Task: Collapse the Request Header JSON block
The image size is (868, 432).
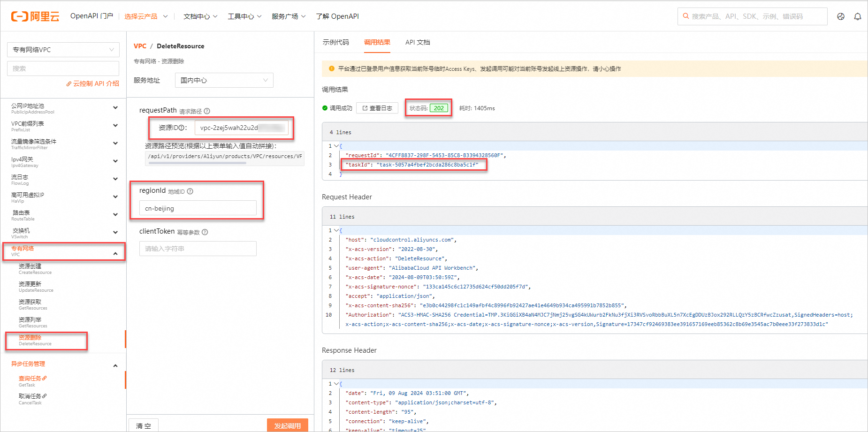Action: (336, 230)
